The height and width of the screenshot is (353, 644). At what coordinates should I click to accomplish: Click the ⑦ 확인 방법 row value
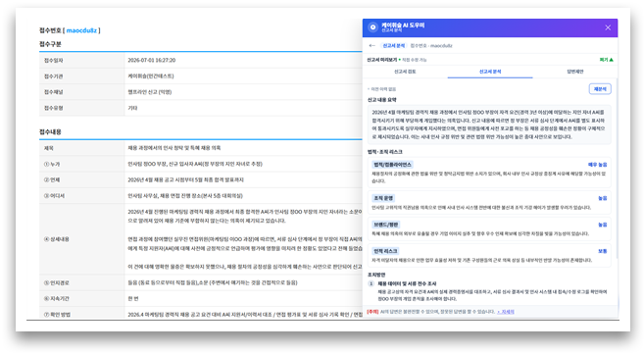[x=245, y=315]
